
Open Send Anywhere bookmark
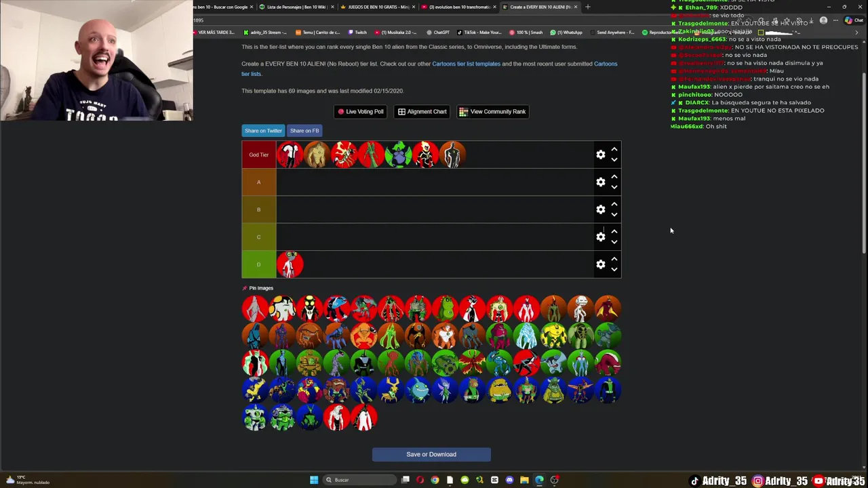612,32
